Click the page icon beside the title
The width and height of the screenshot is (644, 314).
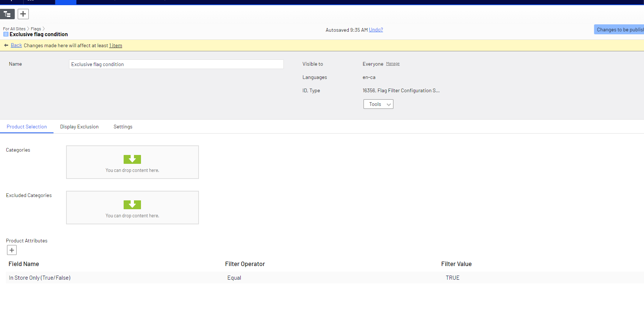[6, 34]
